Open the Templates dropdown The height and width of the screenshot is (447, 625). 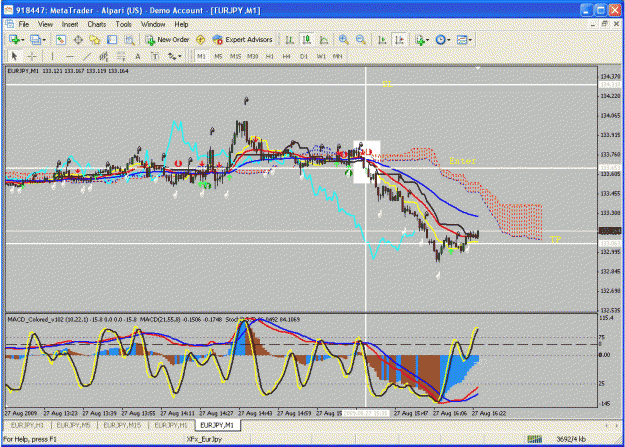[464, 39]
